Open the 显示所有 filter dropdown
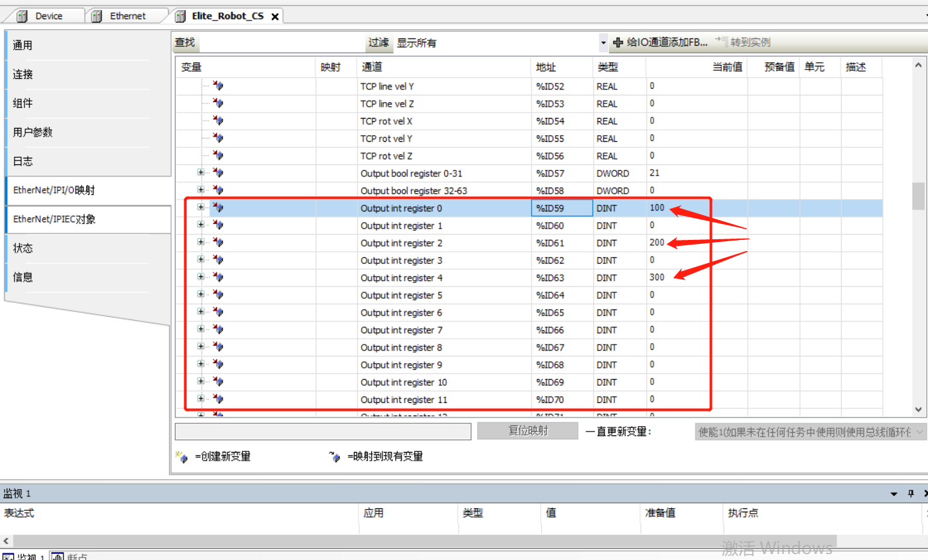The image size is (928, 560). [x=603, y=43]
